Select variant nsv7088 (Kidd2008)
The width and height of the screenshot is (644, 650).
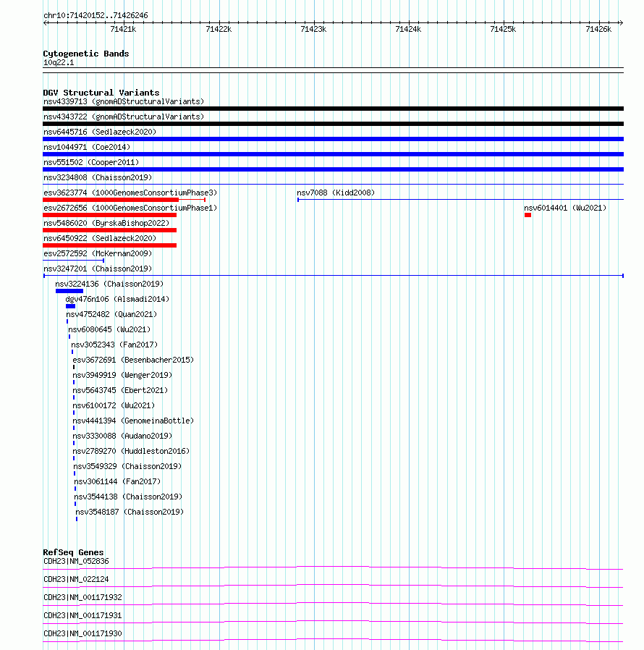336,193
